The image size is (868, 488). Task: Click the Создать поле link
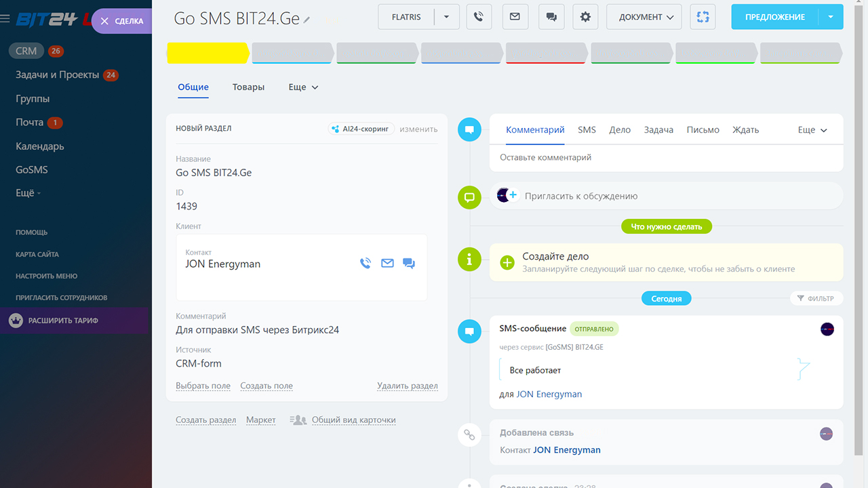coord(267,386)
